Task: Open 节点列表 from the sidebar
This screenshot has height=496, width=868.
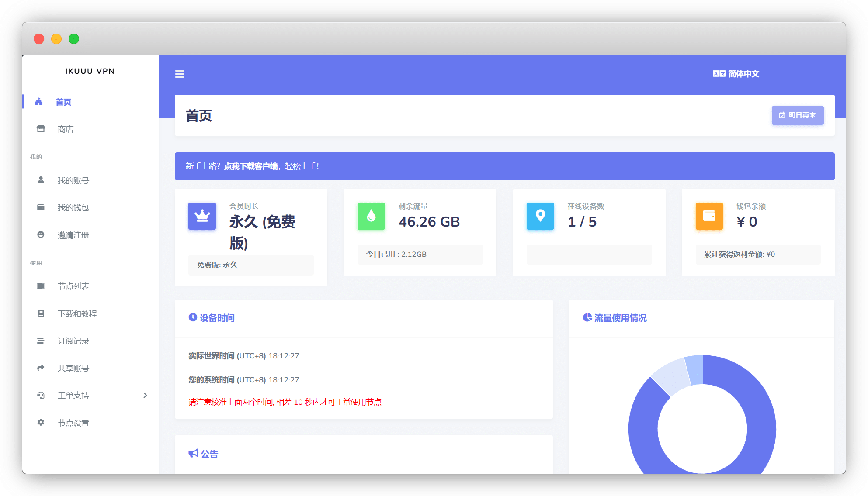Action: point(73,286)
